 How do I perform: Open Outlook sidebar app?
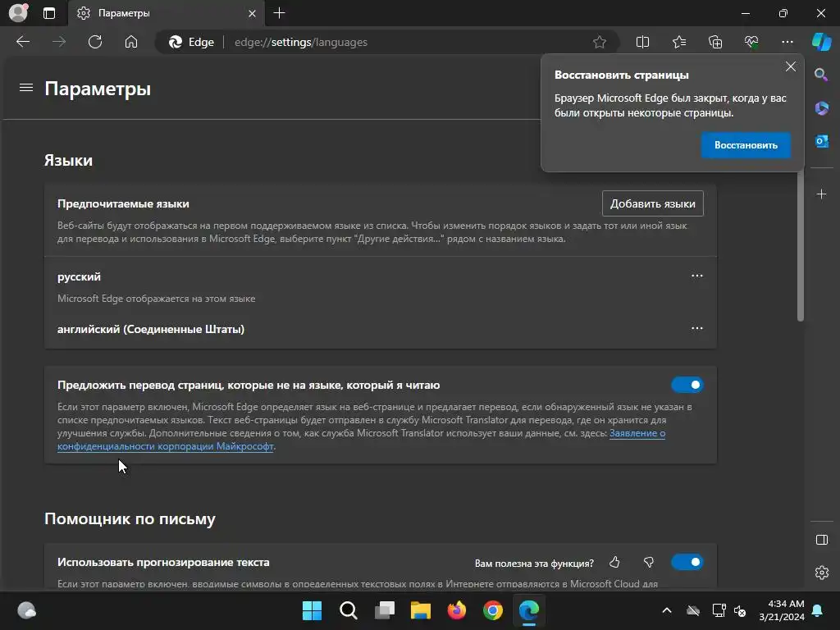click(x=821, y=141)
